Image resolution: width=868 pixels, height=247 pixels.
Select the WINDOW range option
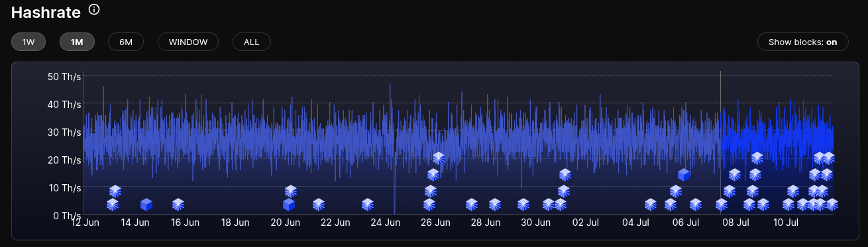click(188, 42)
